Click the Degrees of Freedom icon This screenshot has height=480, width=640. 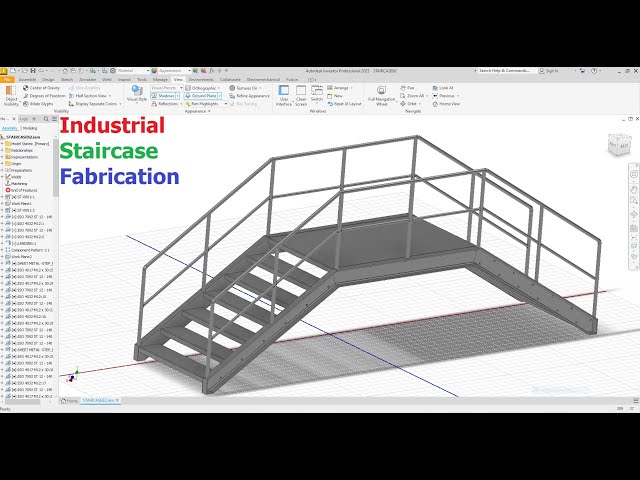pos(26,96)
